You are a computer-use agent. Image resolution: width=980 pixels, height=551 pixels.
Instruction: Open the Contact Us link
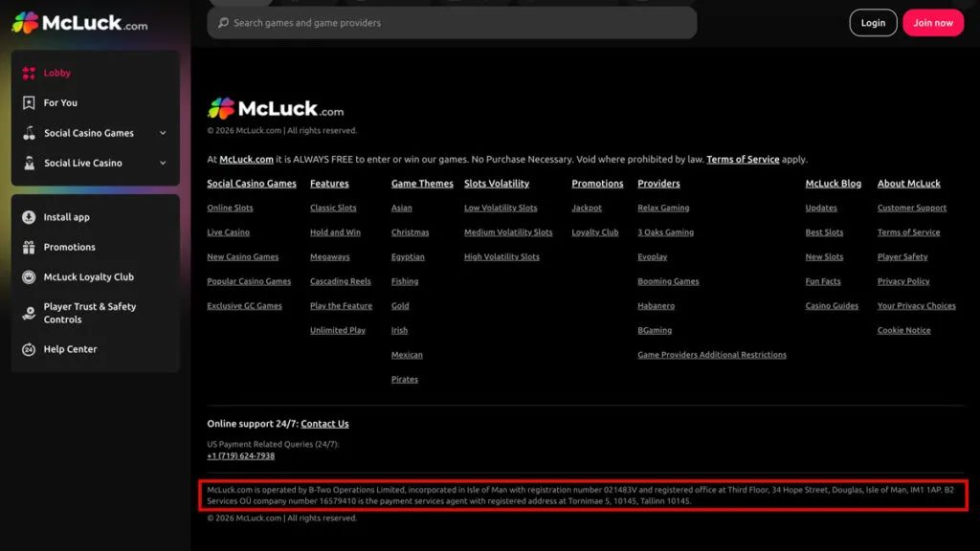pos(324,424)
